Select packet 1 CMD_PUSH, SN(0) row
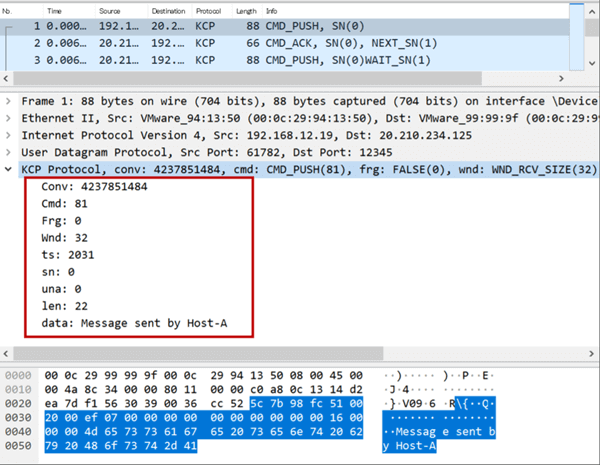This screenshot has width=600, height=465. (x=285, y=26)
